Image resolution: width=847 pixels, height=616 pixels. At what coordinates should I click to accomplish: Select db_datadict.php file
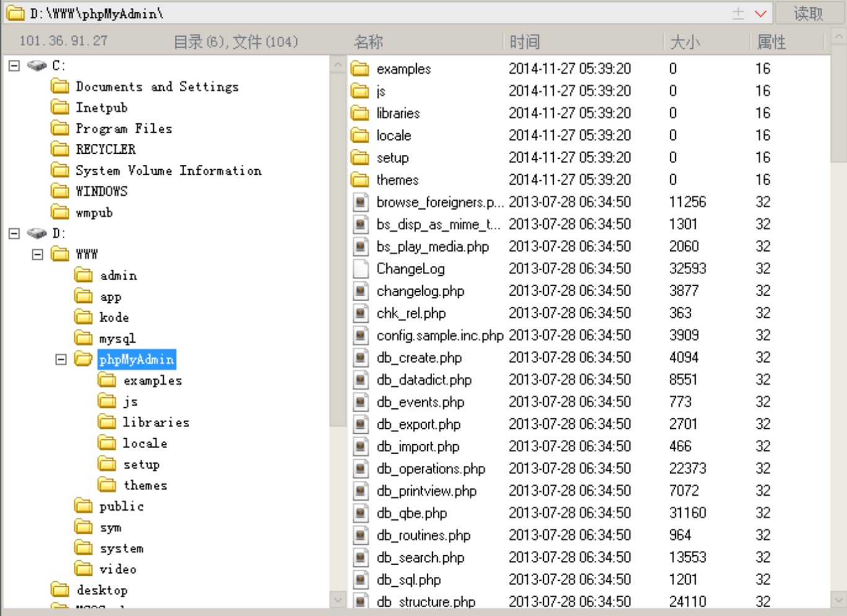(x=424, y=380)
